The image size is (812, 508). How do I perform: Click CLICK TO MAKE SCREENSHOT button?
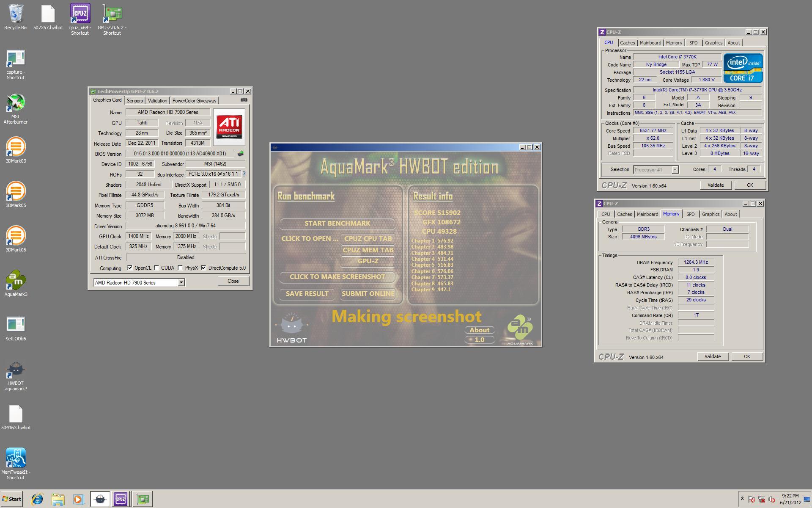[x=337, y=277]
